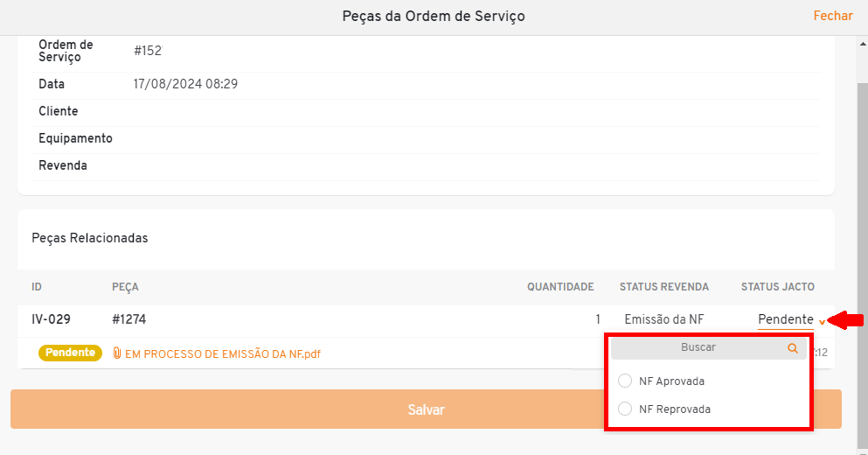868x455 pixels.
Task: Select the NF Aprovada radio option
Action: tap(625, 381)
